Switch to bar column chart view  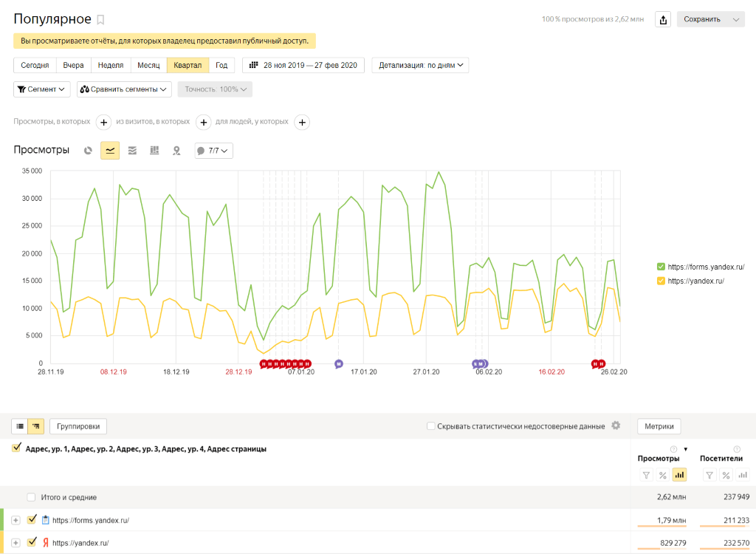tap(154, 151)
